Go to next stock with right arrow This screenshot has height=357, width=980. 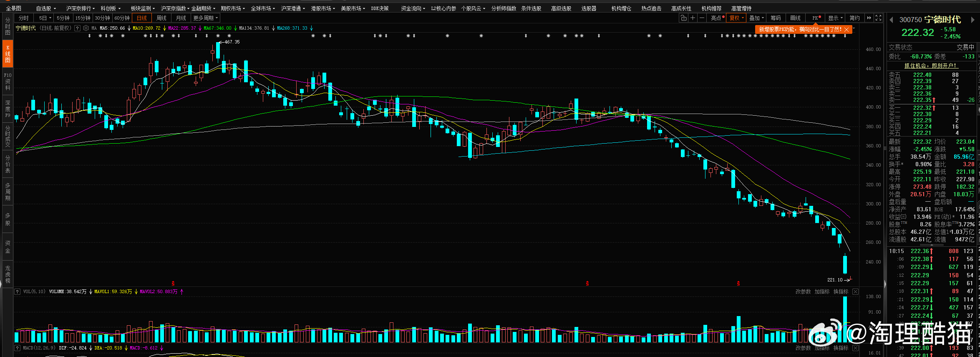click(972, 20)
